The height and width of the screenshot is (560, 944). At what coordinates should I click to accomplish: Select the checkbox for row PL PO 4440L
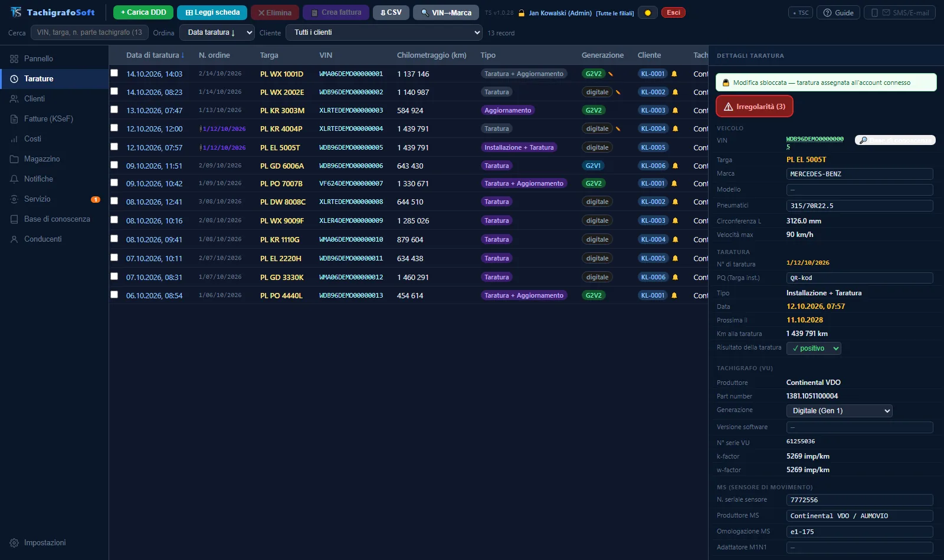point(114,295)
